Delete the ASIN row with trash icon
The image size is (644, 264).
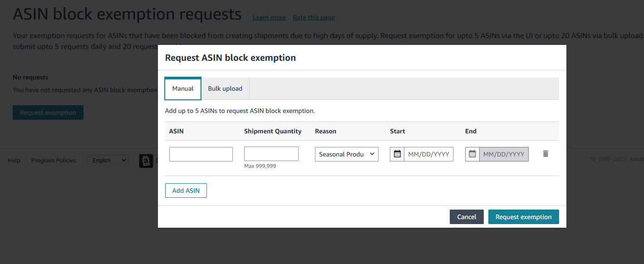[546, 154]
